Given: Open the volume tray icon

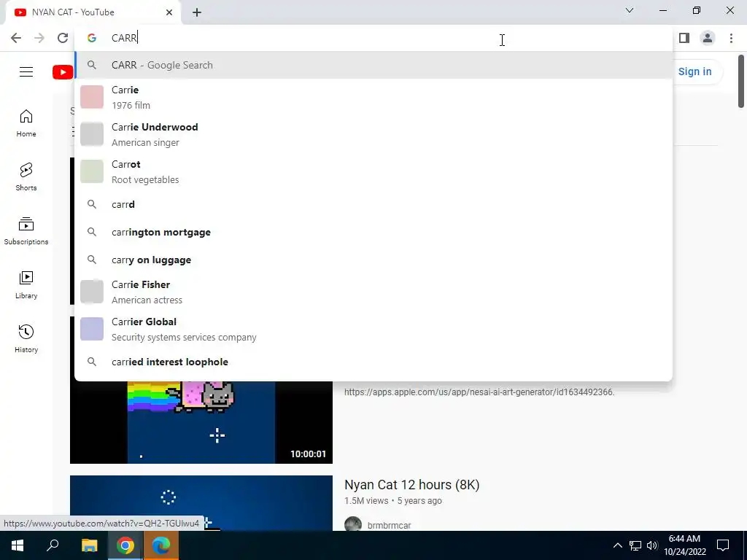Looking at the screenshot, I should click(652, 545).
